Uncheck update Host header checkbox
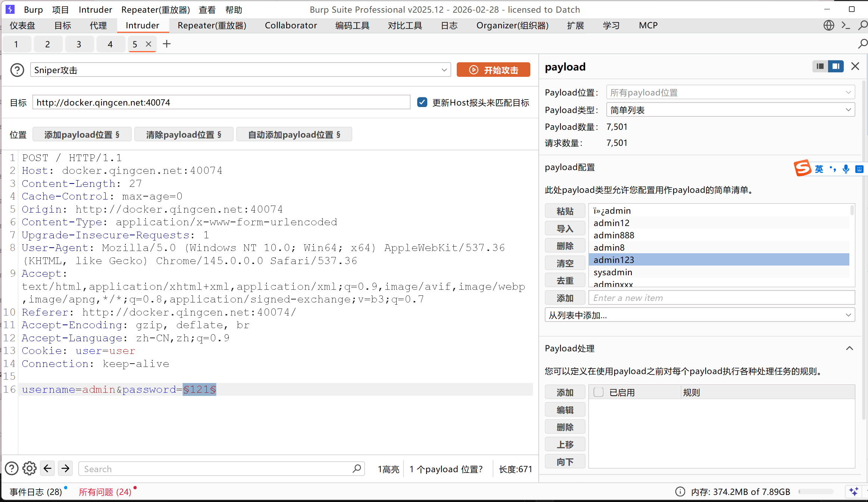The width and height of the screenshot is (868, 502). (x=422, y=102)
